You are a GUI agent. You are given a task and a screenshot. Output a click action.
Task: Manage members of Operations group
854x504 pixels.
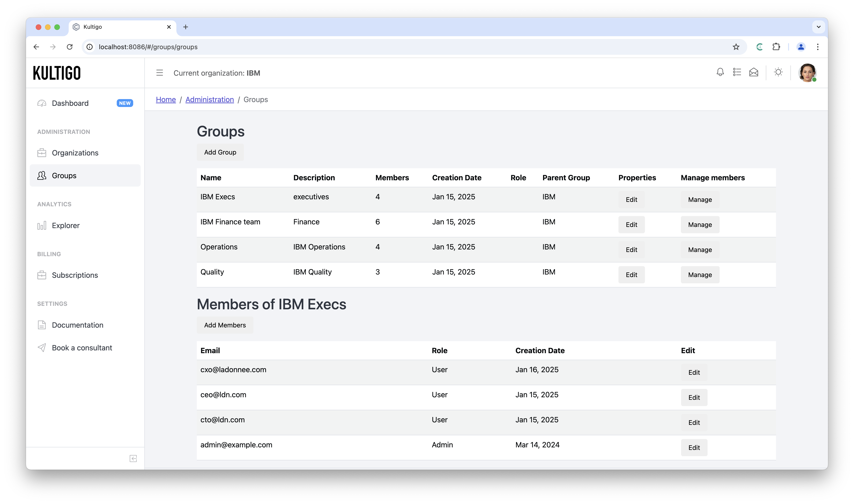point(700,250)
